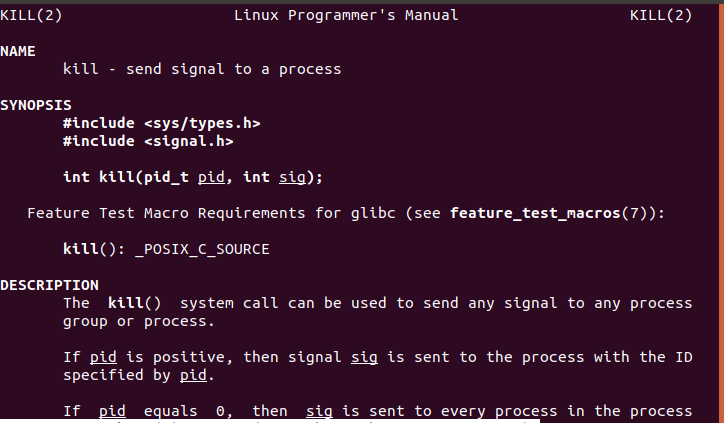This screenshot has width=724, height=423.
Task: Click the NAME section heading
Action: pyautogui.click(x=18, y=51)
